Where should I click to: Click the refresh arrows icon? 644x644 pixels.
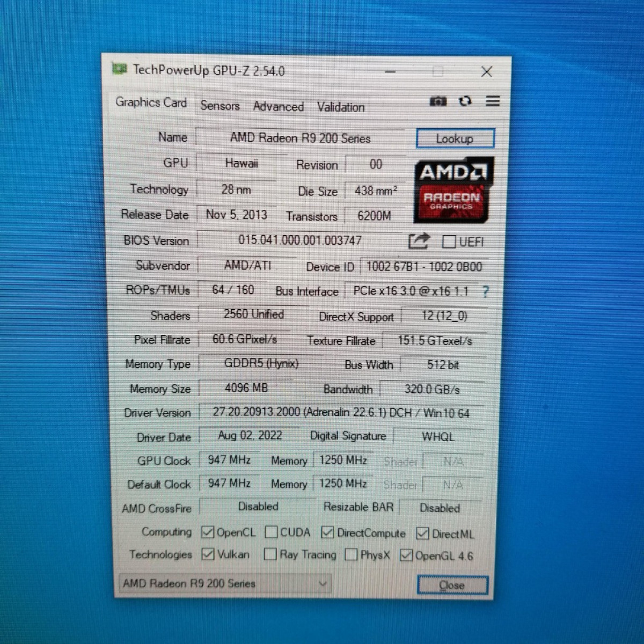coord(465,101)
